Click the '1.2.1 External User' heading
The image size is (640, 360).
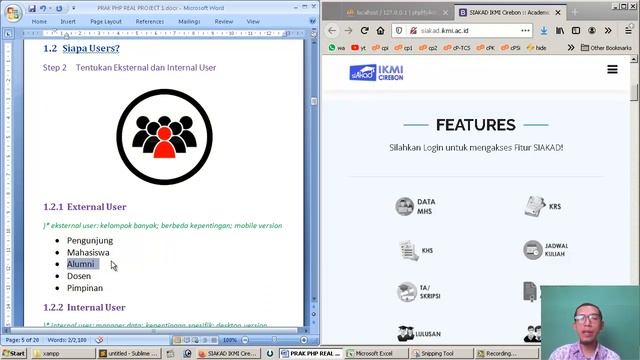click(x=85, y=207)
